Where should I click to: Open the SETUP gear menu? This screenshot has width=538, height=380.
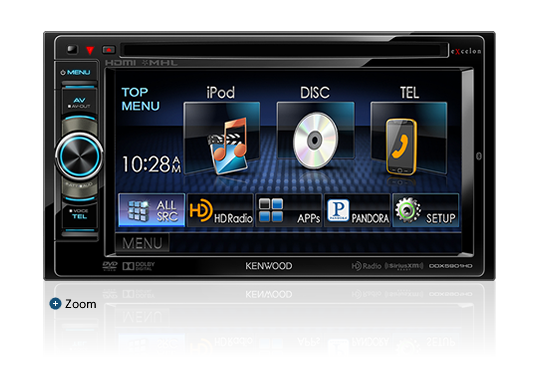[x=425, y=210]
